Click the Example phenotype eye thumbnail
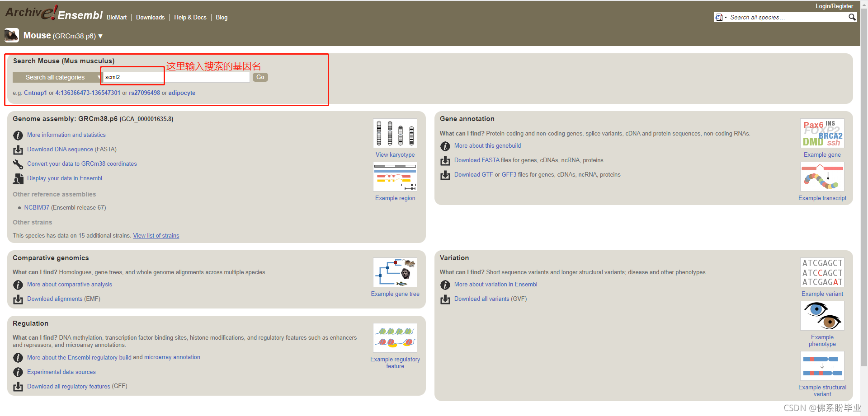Image resolution: width=868 pixels, height=416 pixels. tap(822, 316)
